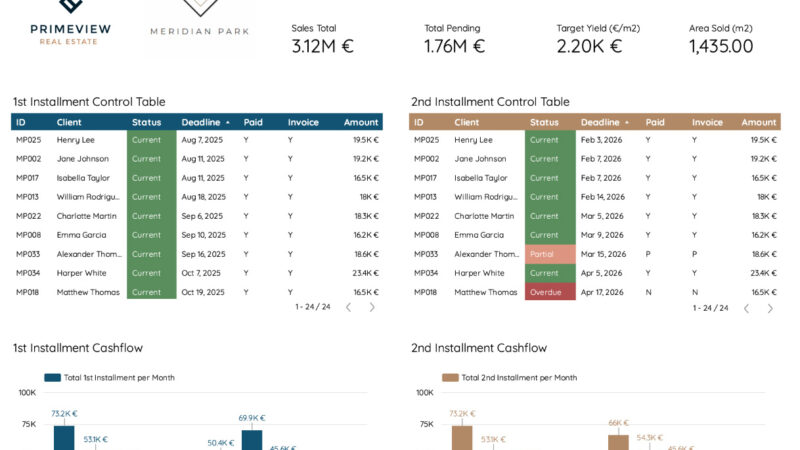Sort 2nd Installment table by Amount column

(x=759, y=122)
